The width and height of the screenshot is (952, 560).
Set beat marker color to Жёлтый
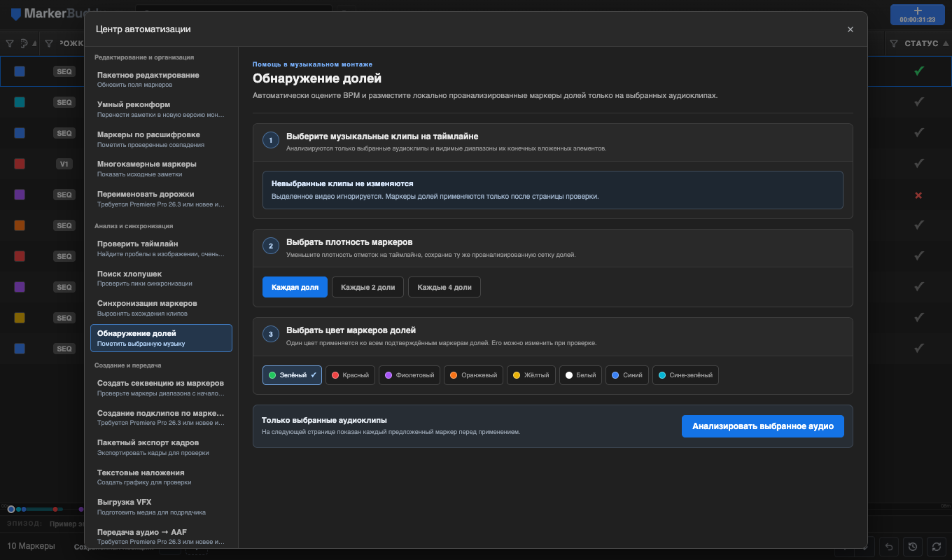(531, 375)
